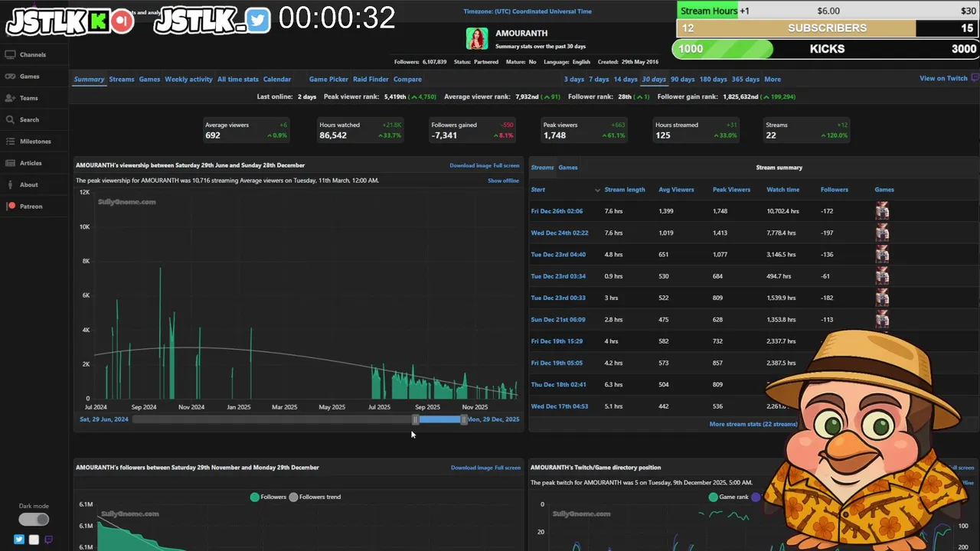The width and height of the screenshot is (980, 551).
Task: Open the Raid Finder tool
Action: pyautogui.click(x=371, y=79)
